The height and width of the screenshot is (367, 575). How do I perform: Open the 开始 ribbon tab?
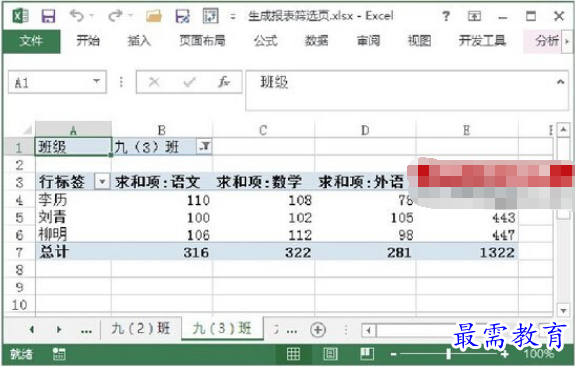tap(88, 41)
